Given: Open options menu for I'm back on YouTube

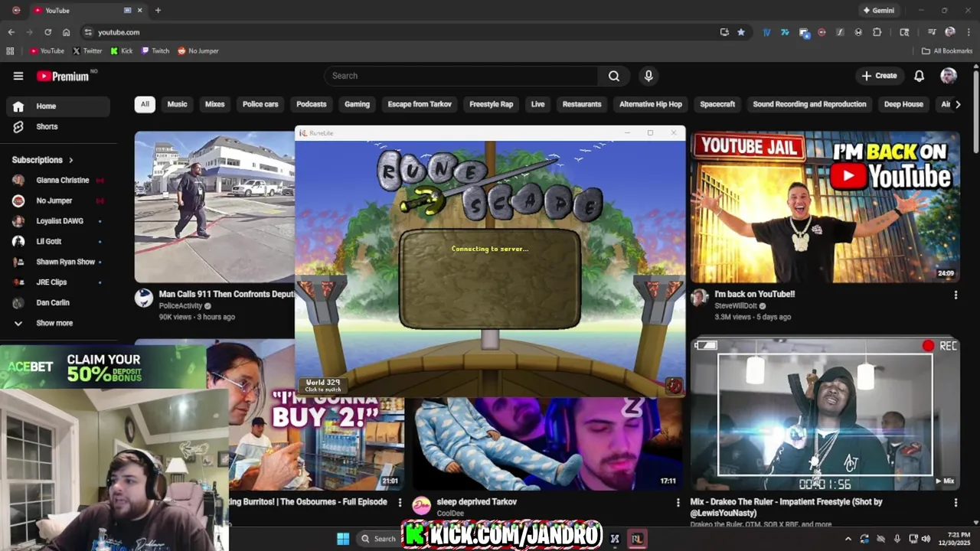Looking at the screenshot, I should [955, 295].
